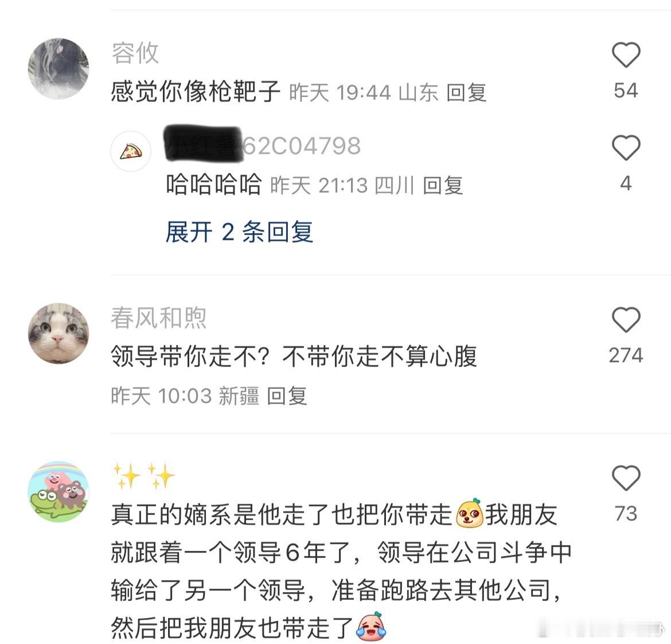Screen dimensions: 671x644
Task: Tap the 73 like count
Action: [626, 513]
